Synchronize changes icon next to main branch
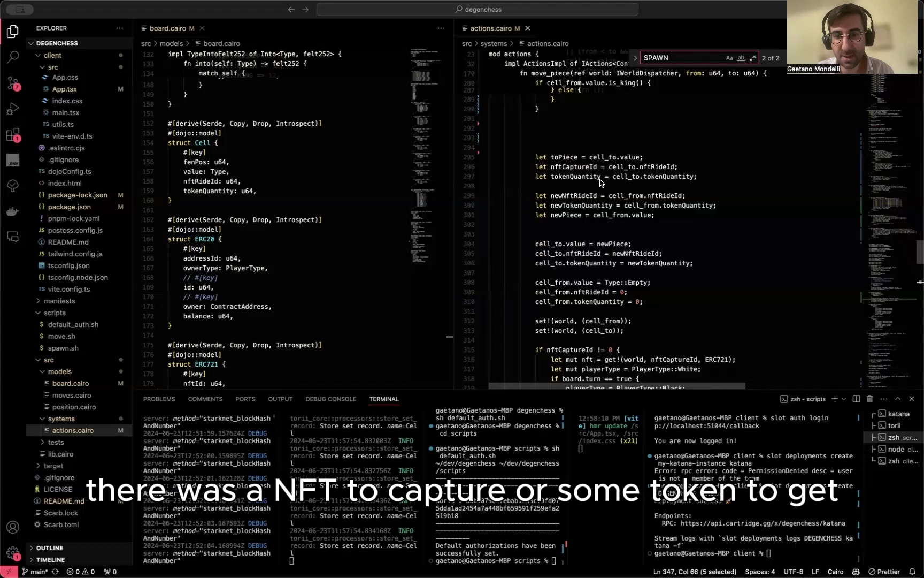The image size is (924, 578). (x=55, y=572)
